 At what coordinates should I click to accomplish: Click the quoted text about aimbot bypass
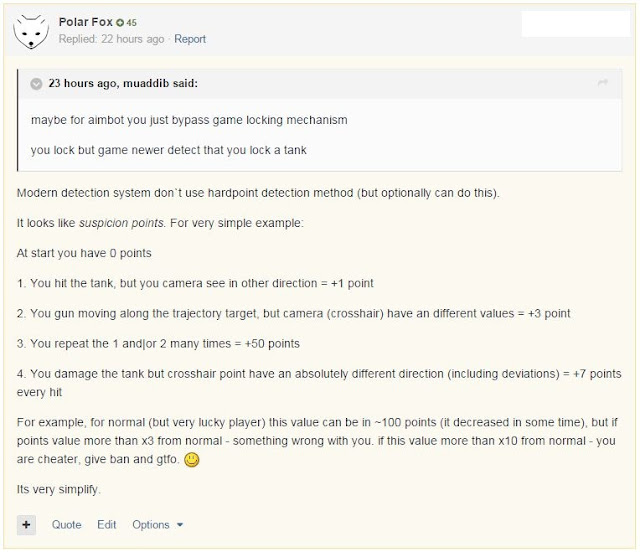click(189, 120)
